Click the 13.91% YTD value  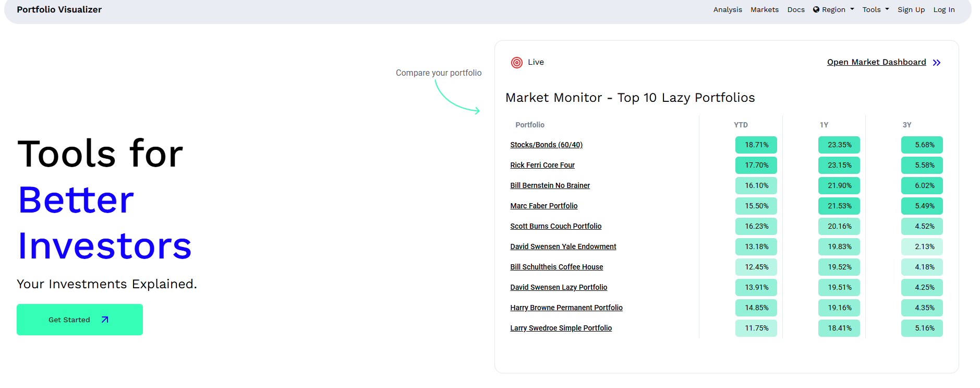tap(756, 287)
